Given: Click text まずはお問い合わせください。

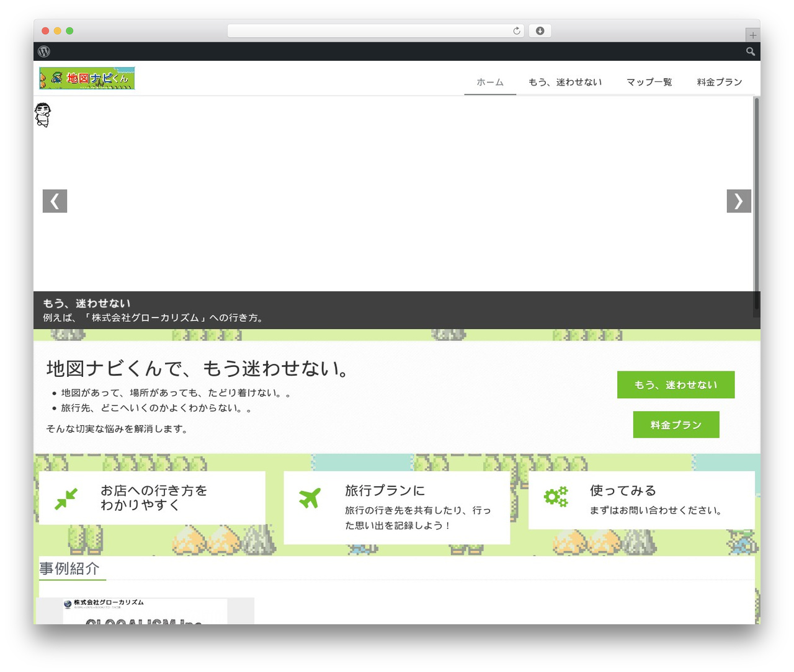Looking at the screenshot, I should (x=658, y=510).
